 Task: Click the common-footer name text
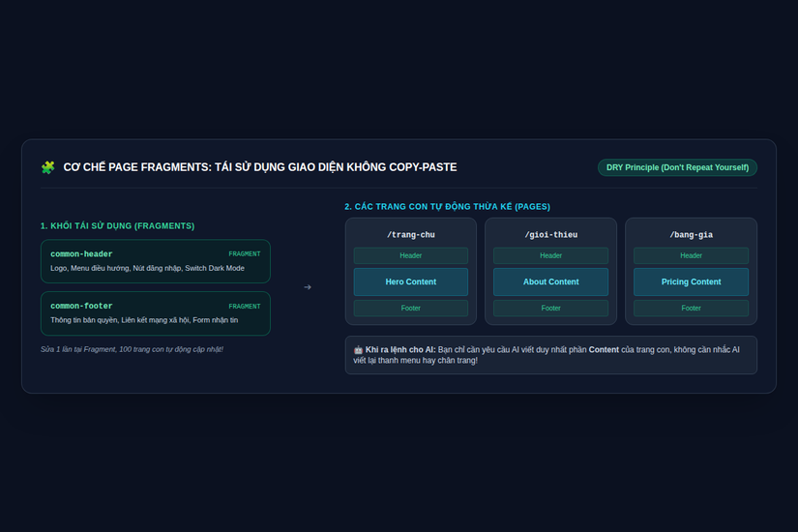81,306
